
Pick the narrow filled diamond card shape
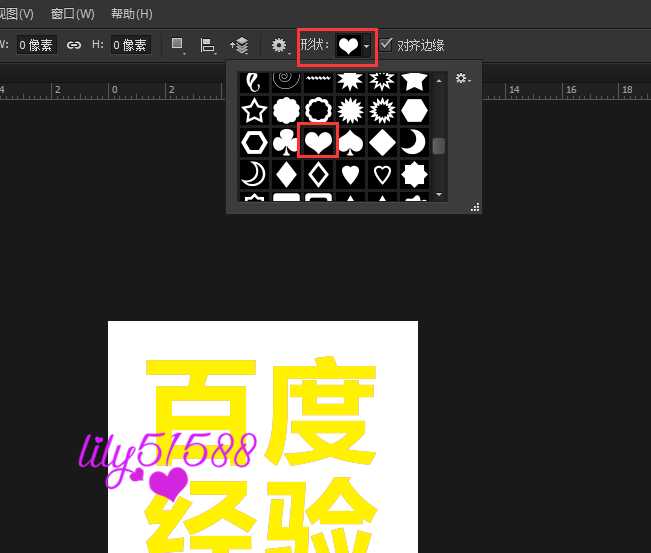(x=286, y=174)
